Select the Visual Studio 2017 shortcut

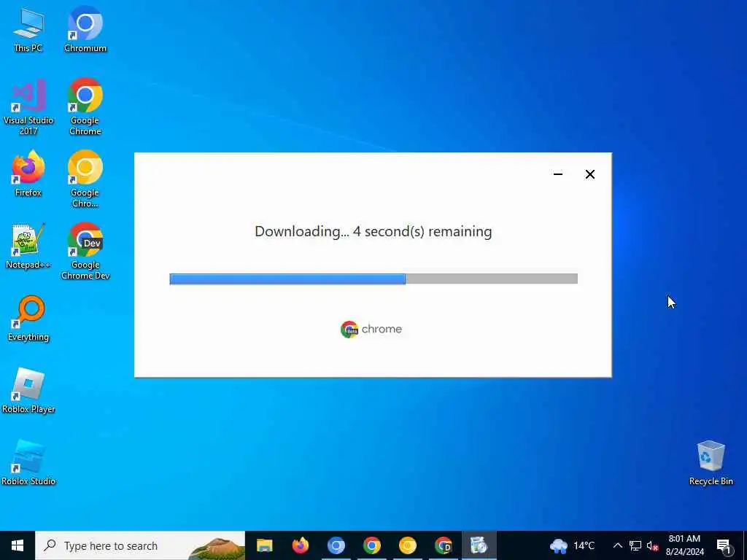[28, 108]
